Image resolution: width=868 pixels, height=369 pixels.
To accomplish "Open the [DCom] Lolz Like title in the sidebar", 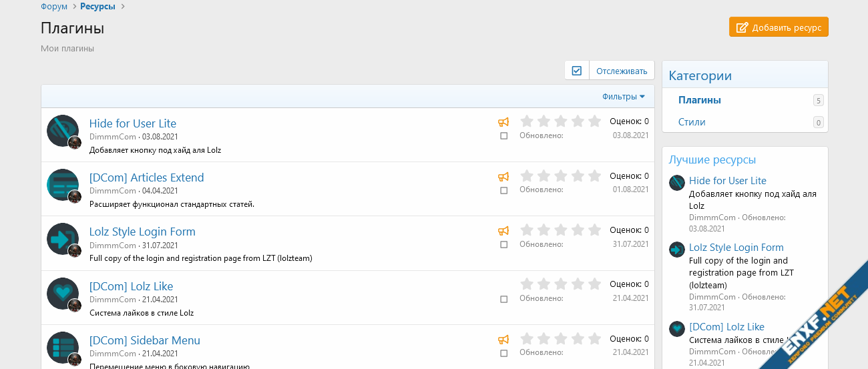I will 726,327.
